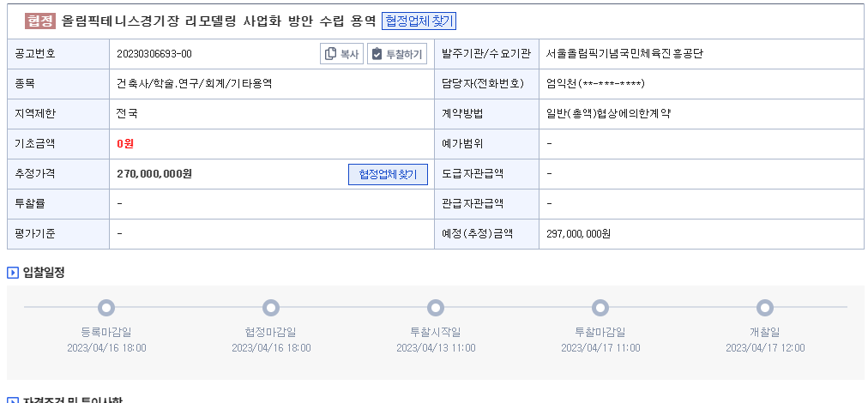This screenshot has height=403, width=868.
Task: Click the 협정 badge in the title
Action: pyautogui.click(x=40, y=21)
